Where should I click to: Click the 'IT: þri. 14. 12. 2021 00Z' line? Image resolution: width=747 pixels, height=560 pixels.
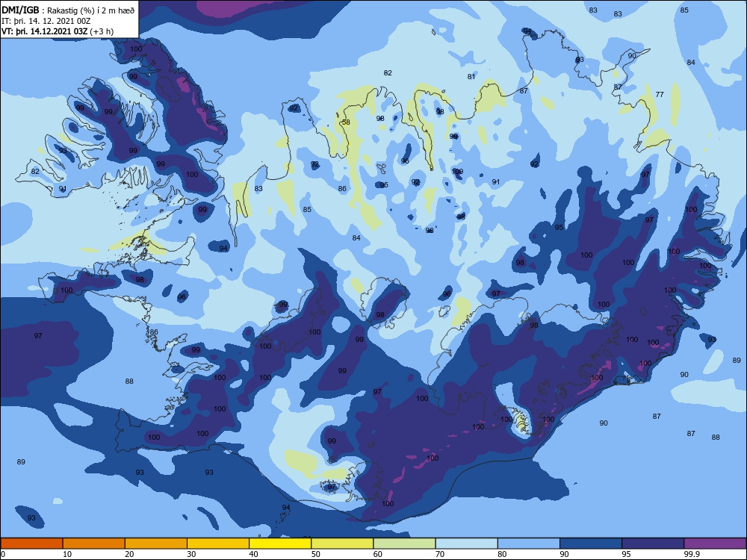[46, 21]
